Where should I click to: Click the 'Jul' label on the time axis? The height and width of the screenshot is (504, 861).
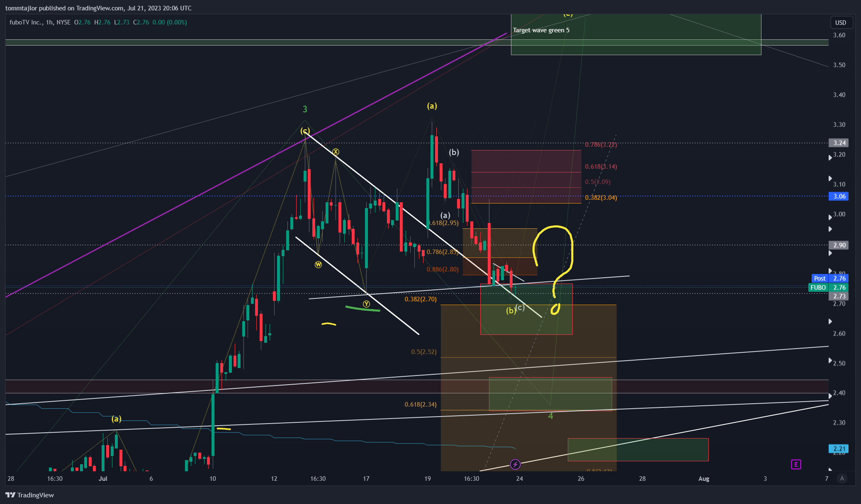coord(103,479)
